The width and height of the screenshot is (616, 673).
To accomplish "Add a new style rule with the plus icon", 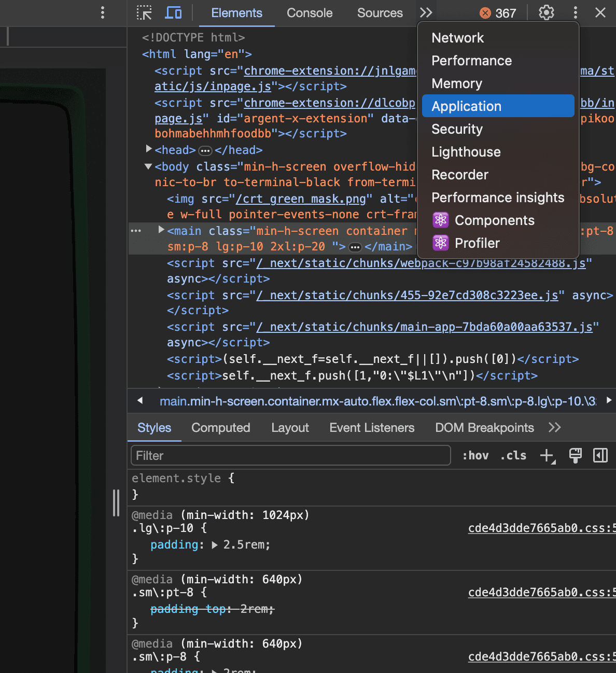I will (548, 456).
